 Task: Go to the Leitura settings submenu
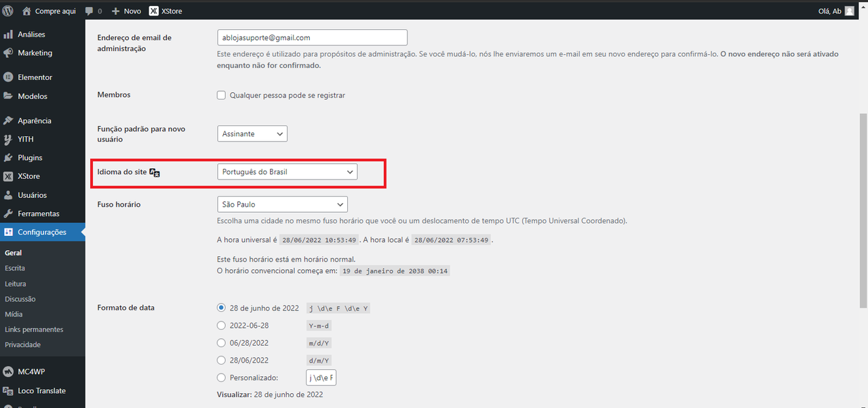(16, 284)
